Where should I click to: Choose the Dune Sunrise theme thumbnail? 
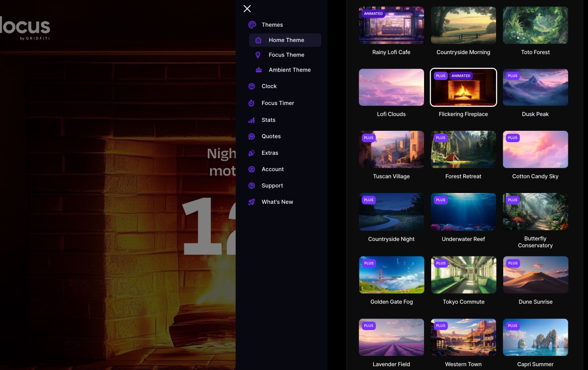click(536, 275)
